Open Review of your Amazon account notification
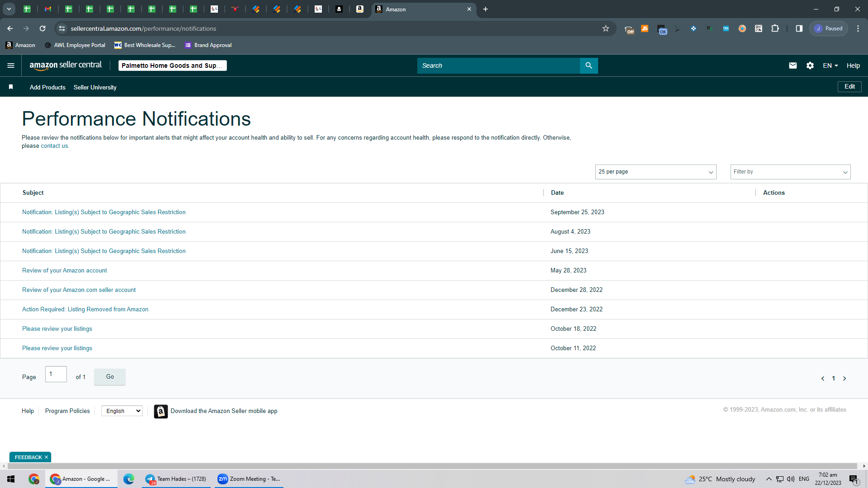This screenshot has height=488, width=868. (x=65, y=270)
